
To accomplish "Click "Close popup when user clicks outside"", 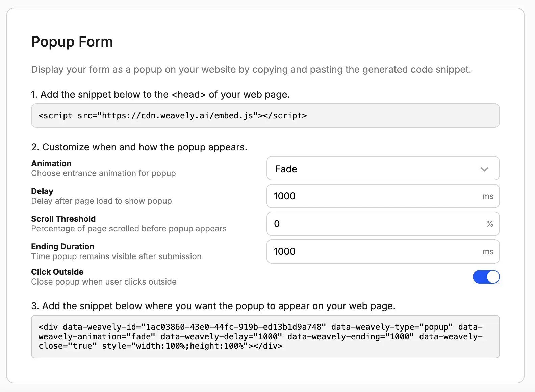I will point(104,282).
